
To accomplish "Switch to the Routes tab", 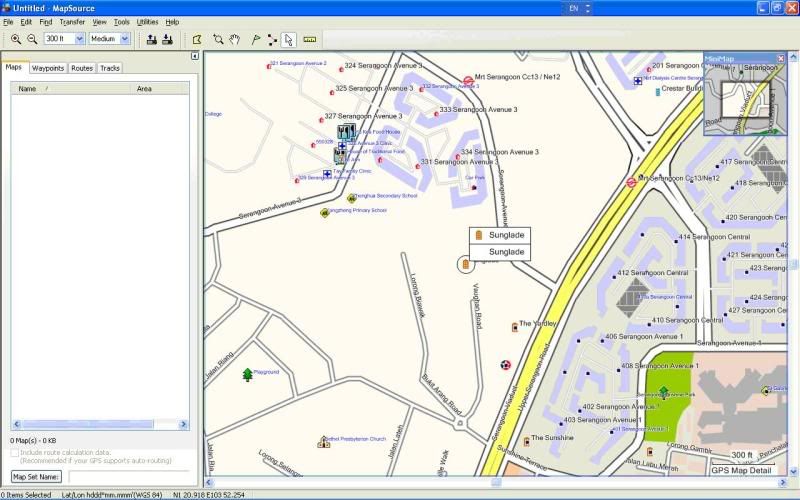I will 82,68.
